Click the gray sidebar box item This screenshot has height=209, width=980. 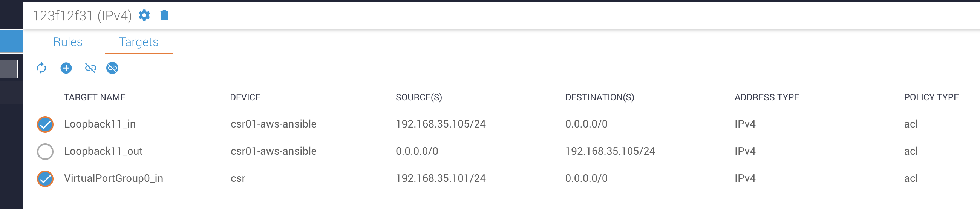tap(9, 69)
